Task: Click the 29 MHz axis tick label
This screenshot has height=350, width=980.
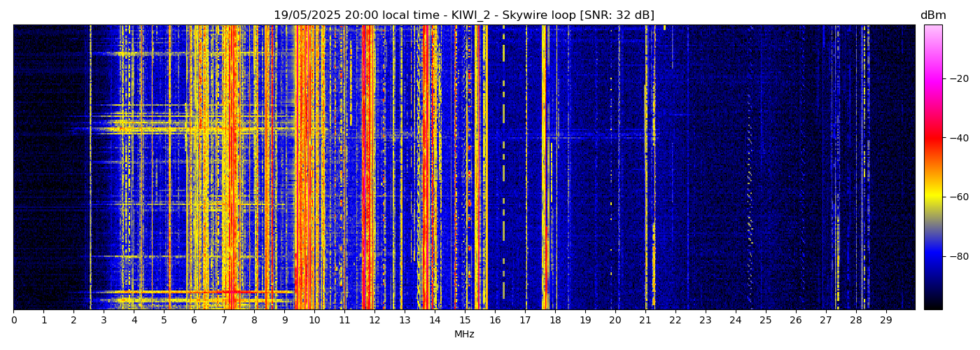Action: pyautogui.click(x=885, y=321)
